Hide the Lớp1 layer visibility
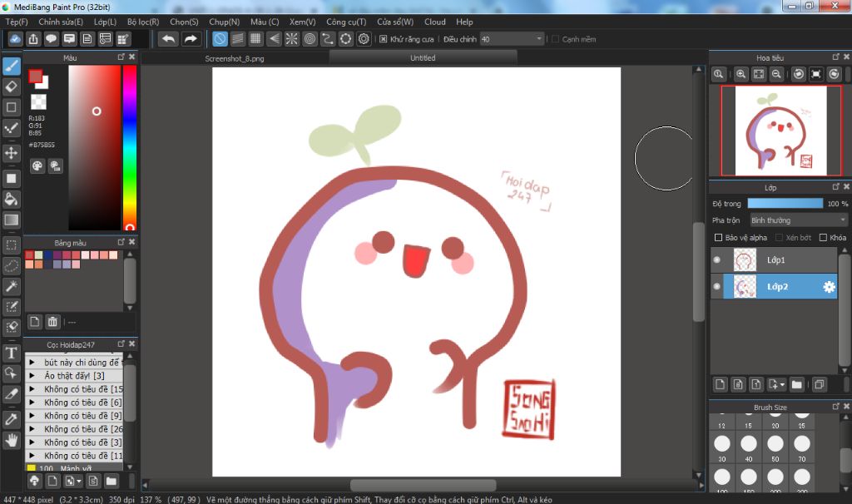The image size is (852, 504). [717, 260]
